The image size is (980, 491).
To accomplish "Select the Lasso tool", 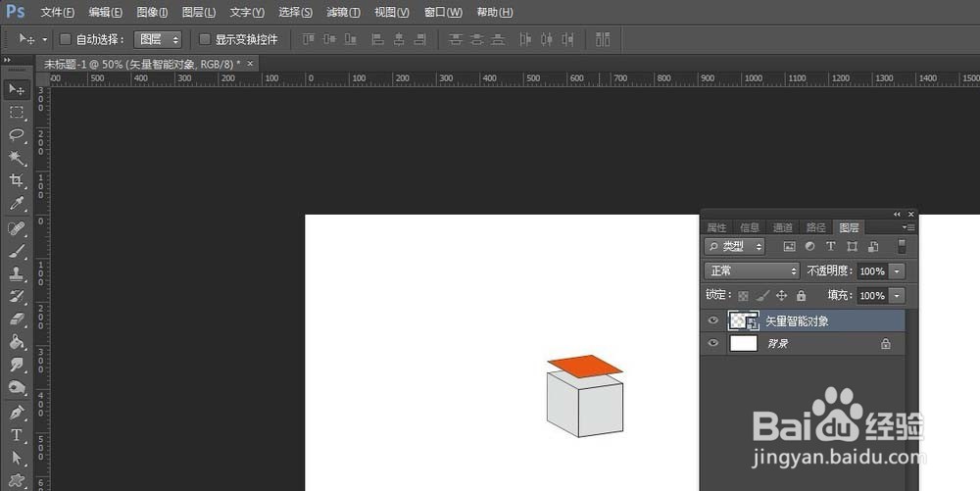I will (x=17, y=135).
